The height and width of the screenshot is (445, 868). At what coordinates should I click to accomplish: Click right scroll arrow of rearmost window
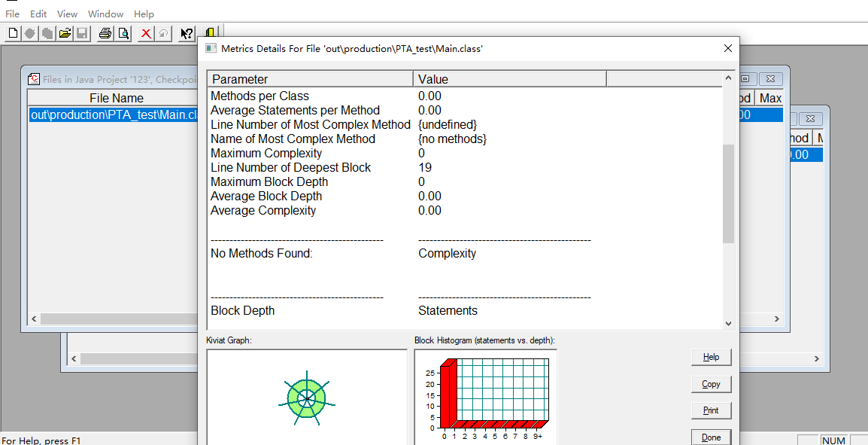pos(817,358)
